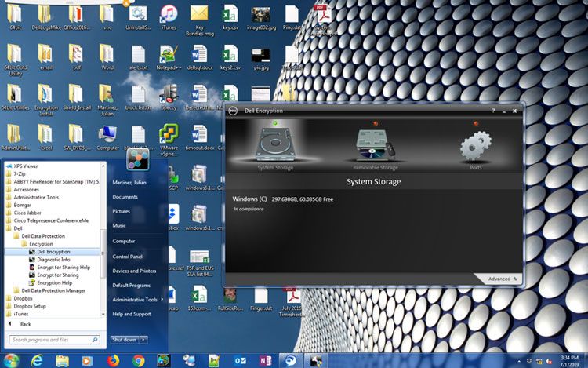Expand the Administrative Tools submenu arrow

coord(162,300)
